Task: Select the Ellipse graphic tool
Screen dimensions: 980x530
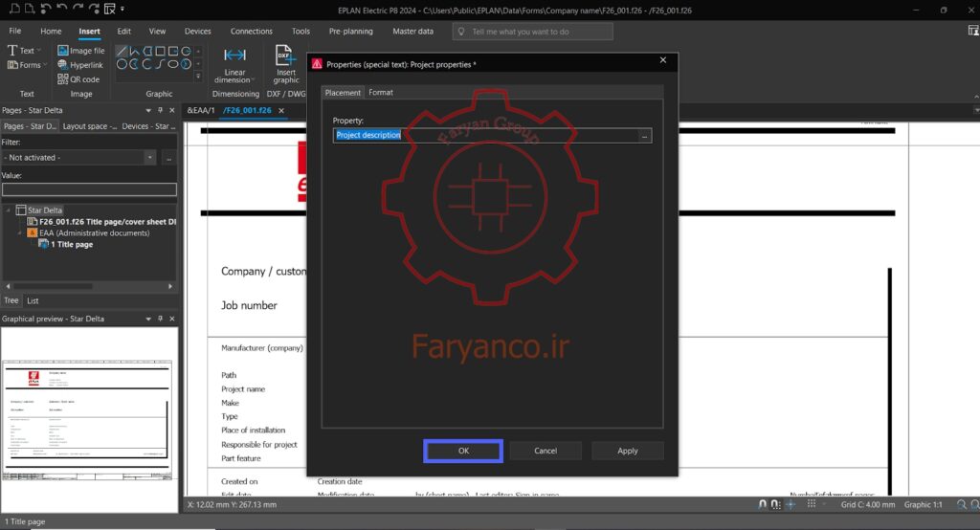Action: [173, 64]
